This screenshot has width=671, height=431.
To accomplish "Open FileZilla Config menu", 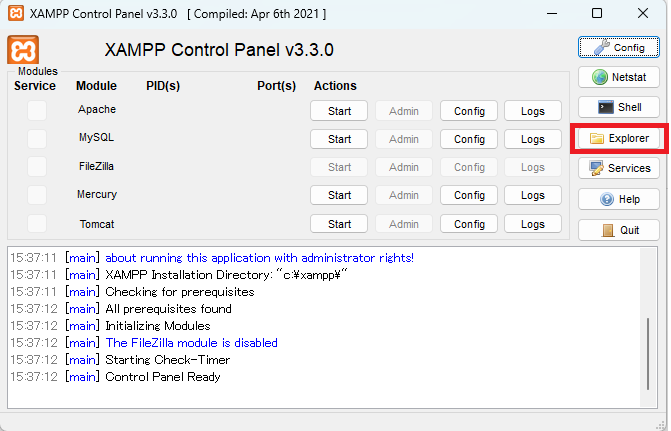I will click(x=469, y=167).
